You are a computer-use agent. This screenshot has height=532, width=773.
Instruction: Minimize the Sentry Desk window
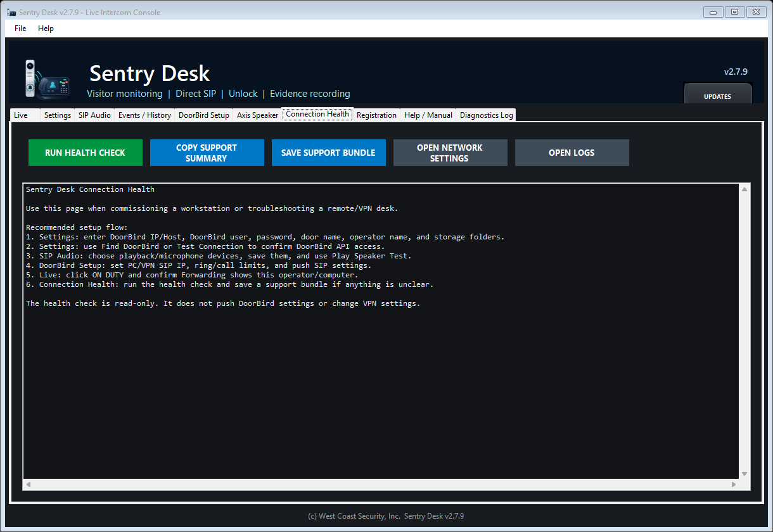pos(714,11)
